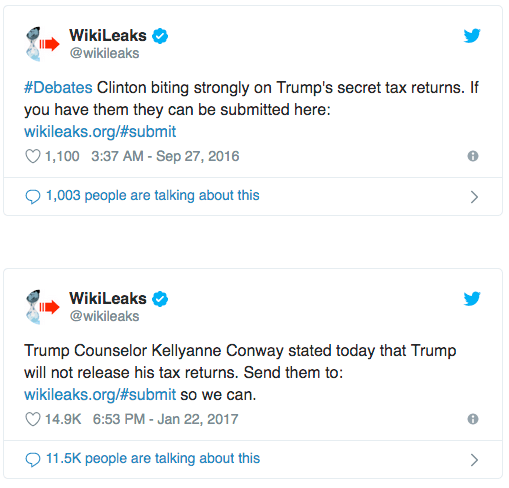Image resolution: width=509 pixels, height=488 pixels.
Task: Open WikiLeaks avatar in first tweet
Action: click(42, 44)
